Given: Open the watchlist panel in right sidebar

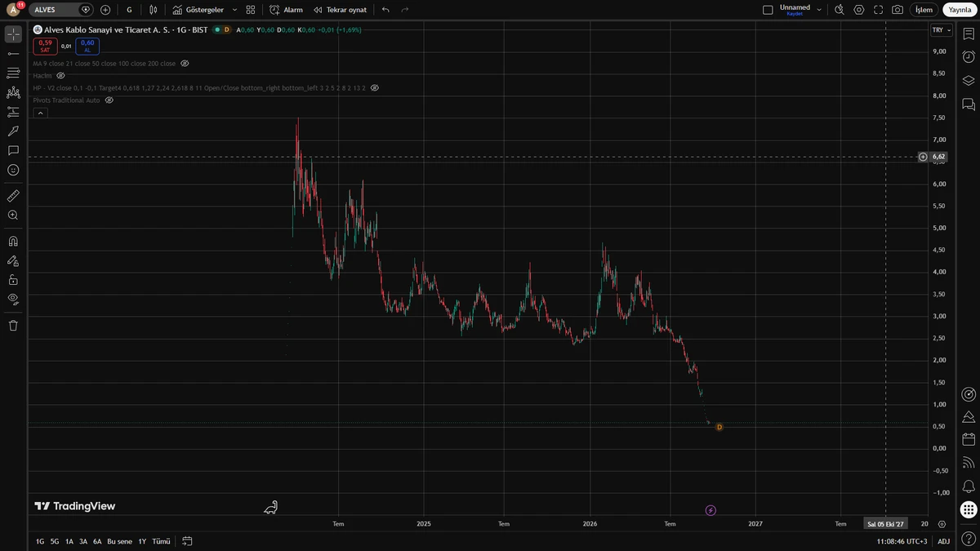Looking at the screenshot, I should click(x=969, y=33).
